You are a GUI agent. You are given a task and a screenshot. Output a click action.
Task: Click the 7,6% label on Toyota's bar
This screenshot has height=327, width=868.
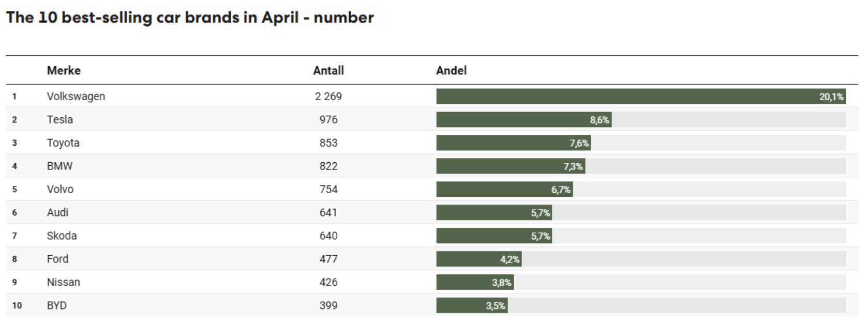(579, 143)
